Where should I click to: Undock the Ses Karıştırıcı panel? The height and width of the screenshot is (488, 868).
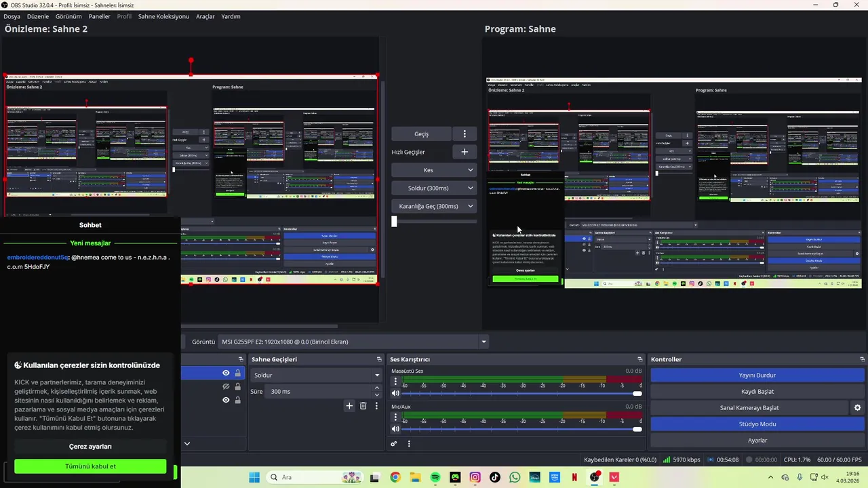pyautogui.click(x=639, y=359)
